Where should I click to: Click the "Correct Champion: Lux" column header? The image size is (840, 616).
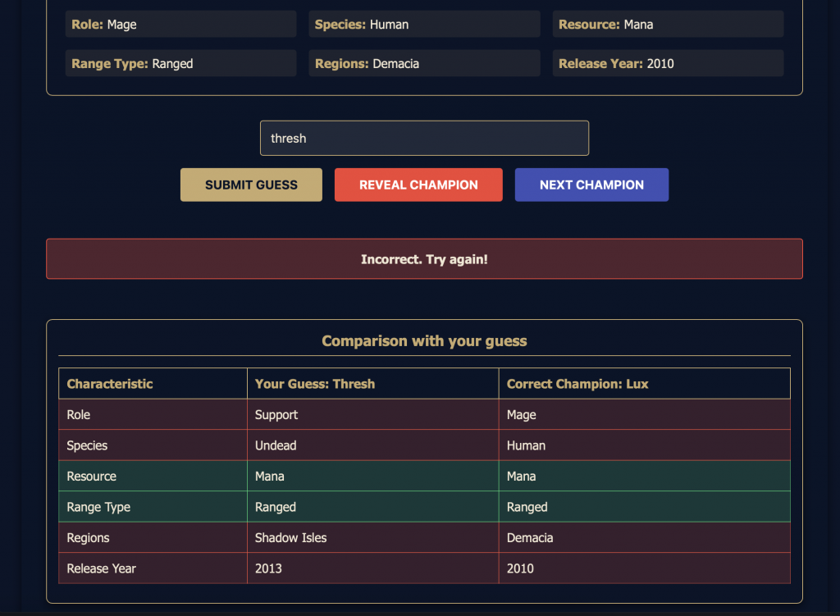tap(644, 384)
